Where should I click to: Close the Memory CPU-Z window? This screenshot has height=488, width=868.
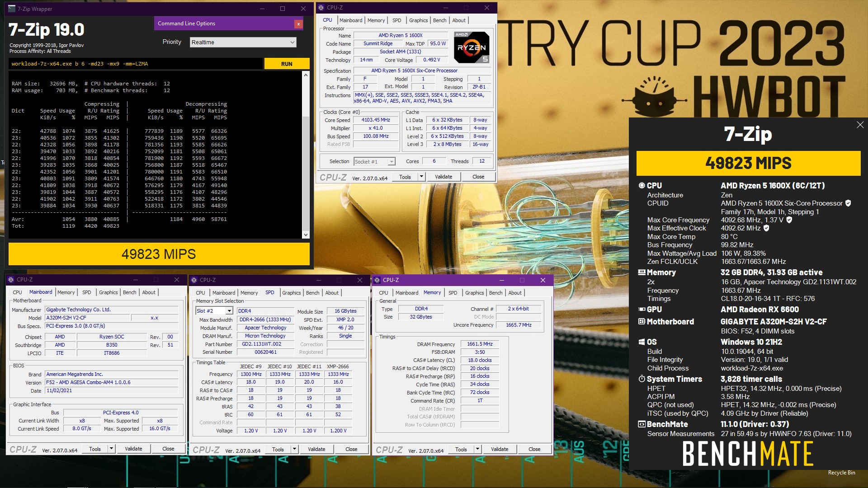[542, 280]
